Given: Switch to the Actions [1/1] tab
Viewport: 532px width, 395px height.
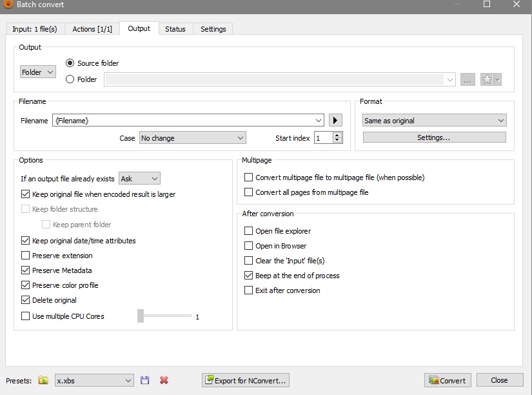Looking at the screenshot, I should coord(92,29).
